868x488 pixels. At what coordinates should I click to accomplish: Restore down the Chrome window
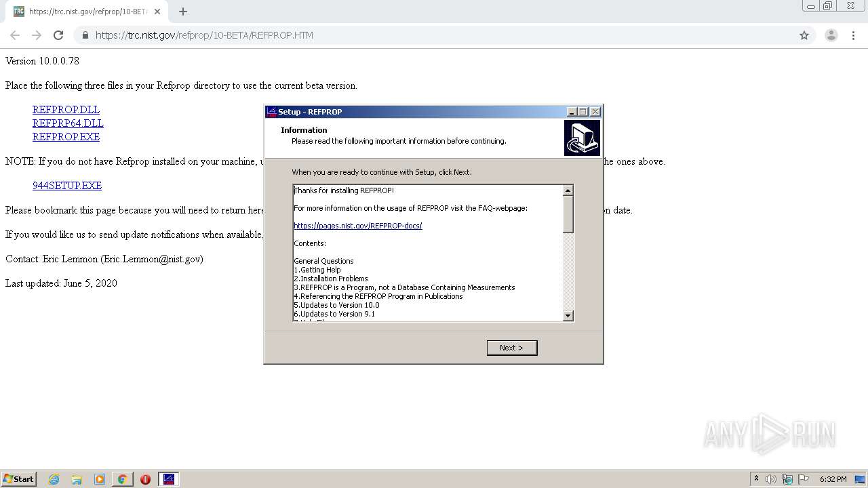(828, 6)
